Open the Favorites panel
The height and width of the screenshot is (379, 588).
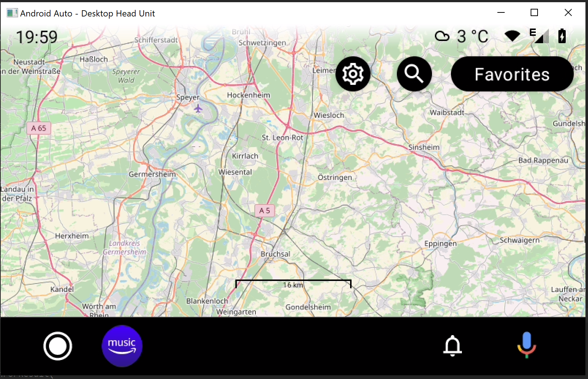[x=512, y=74]
